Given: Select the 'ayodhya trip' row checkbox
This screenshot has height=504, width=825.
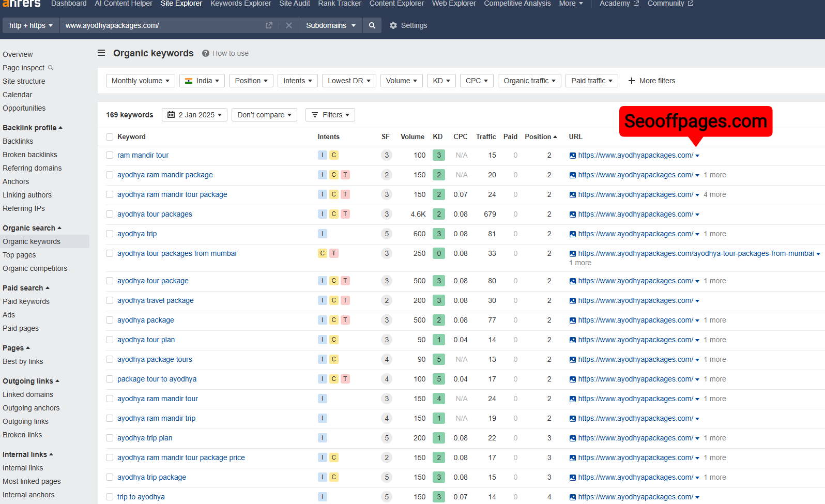Looking at the screenshot, I should tap(110, 234).
